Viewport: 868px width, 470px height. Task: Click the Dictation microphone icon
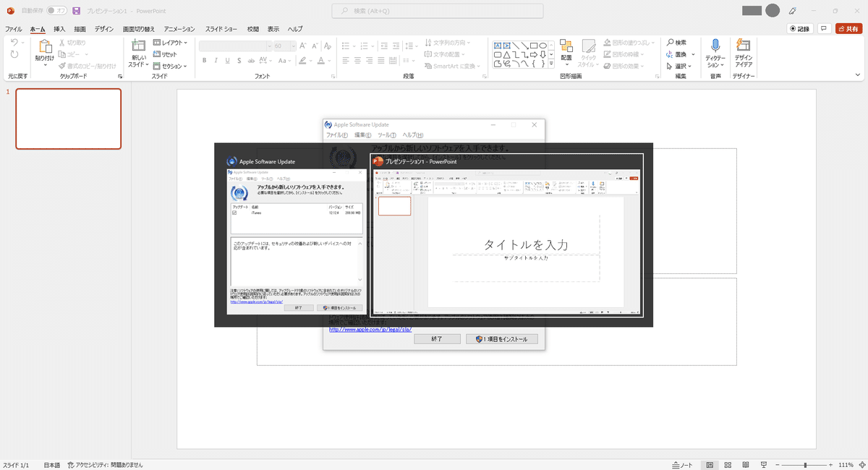coord(715,46)
